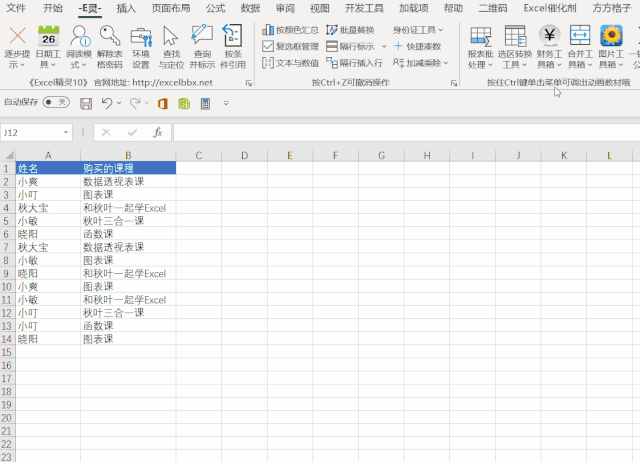Select column J header
The height and width of the screenshot is (462, 640).
pos(518,155)
